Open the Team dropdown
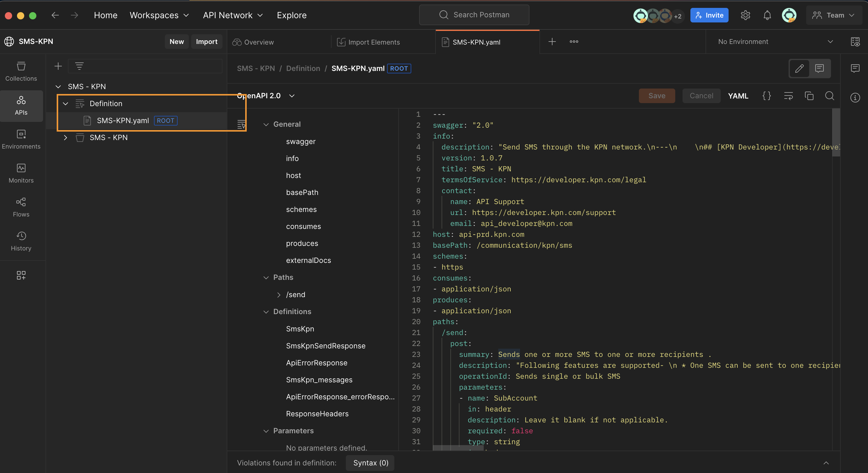Screen dimensions: 868x473 click(x=834, y=15)
